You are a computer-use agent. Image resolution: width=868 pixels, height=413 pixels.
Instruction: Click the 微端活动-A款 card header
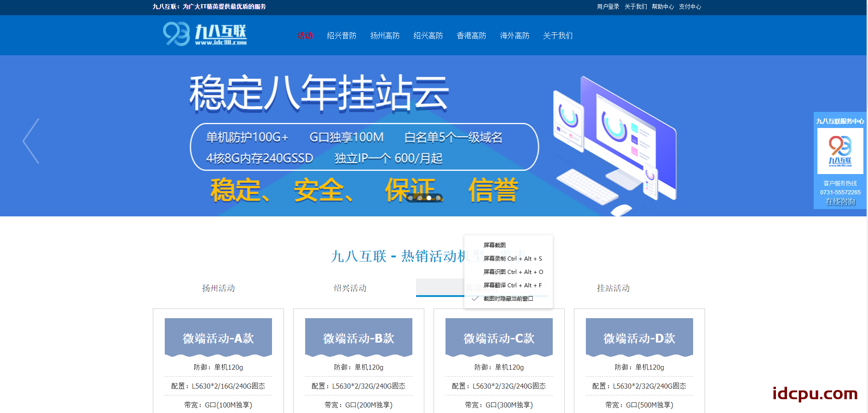tap(218, 337)
